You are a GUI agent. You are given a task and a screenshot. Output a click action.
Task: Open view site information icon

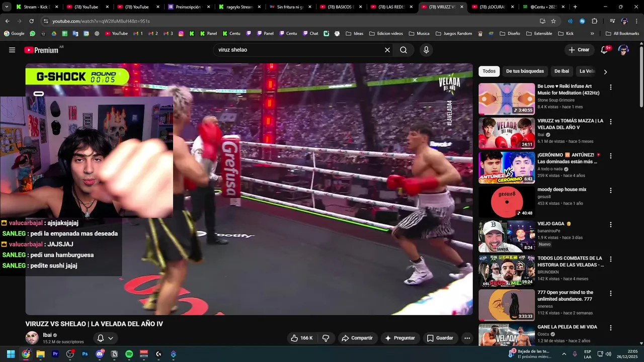pyautogui.click(x=46, y=21)
